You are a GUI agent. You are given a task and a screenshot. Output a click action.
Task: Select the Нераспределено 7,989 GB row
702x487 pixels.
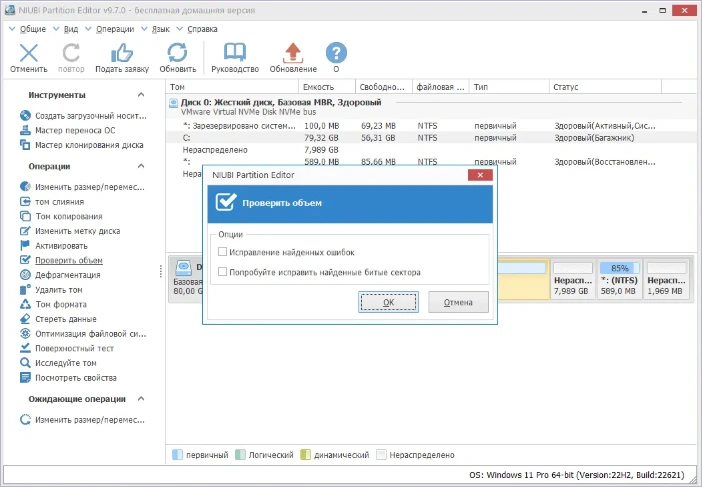tap(432, 150)
